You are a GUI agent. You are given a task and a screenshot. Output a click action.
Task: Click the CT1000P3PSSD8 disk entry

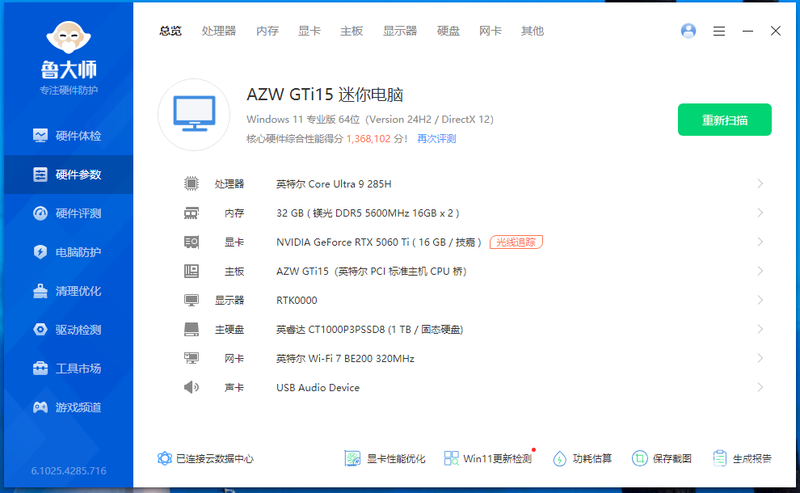pyautogui.click(x=369, y=330)
